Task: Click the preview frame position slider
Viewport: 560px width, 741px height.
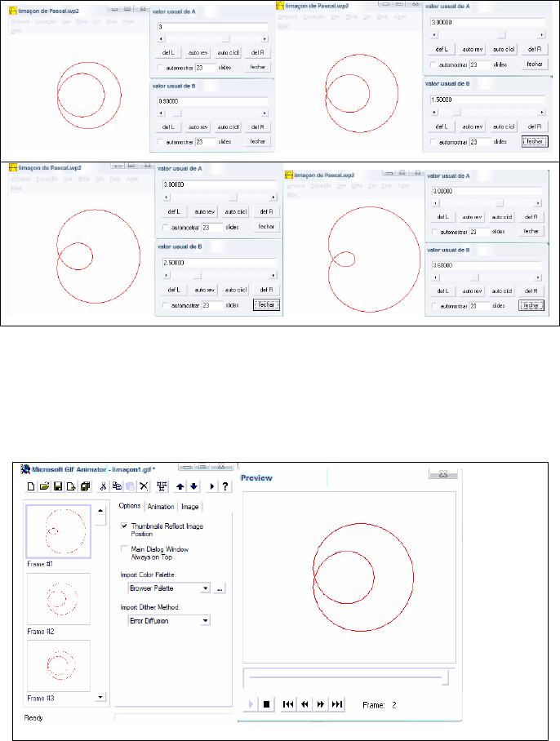Action: pos(347,677)
